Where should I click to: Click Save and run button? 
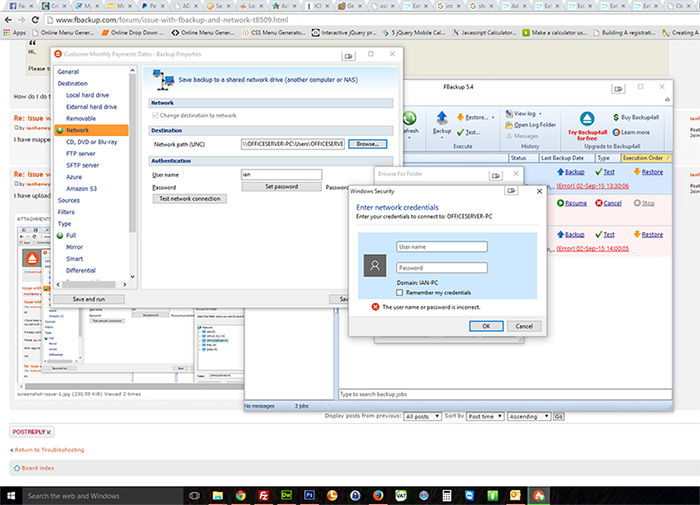tap(89, 299)
